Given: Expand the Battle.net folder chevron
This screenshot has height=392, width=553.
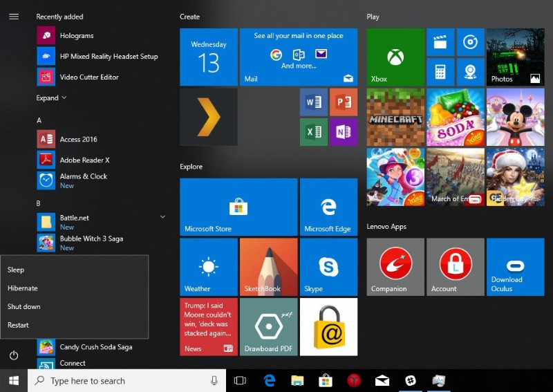Looking at the screenshot, I should (162, 216).
